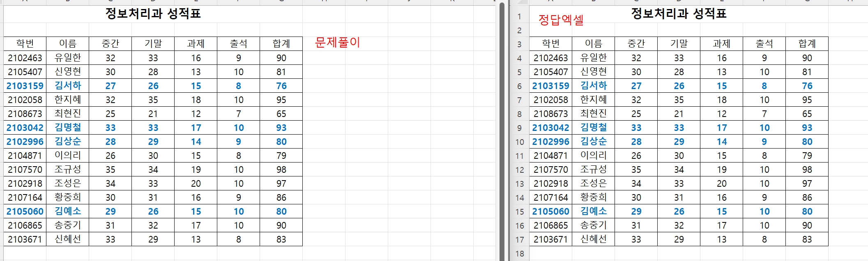Click row header 10 in right sheet
868x261 pixels.
[519, 142]
